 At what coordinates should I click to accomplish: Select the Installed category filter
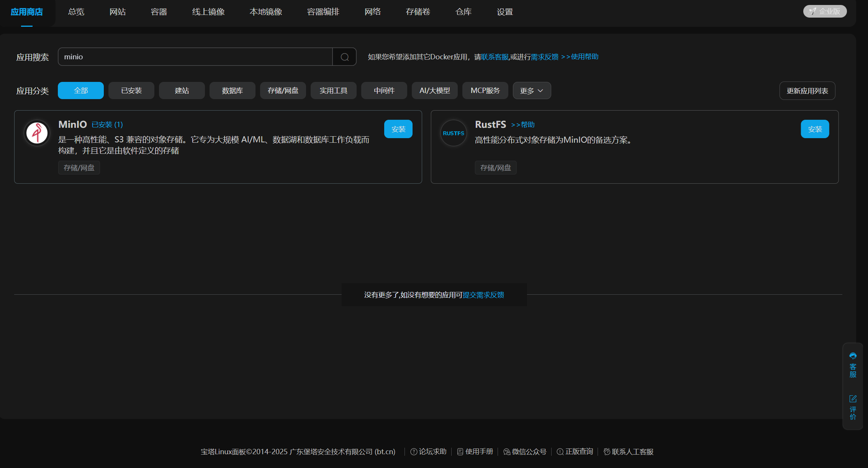tap(131, 91)
